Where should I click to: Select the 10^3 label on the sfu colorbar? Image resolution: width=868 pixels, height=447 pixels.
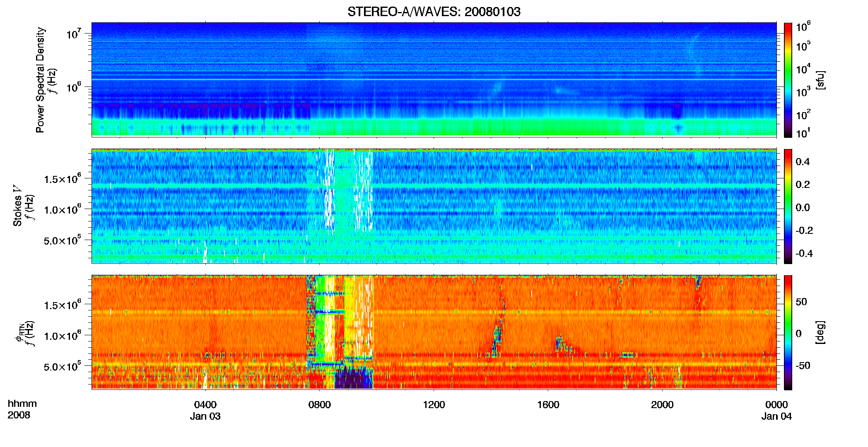point(803,92)
